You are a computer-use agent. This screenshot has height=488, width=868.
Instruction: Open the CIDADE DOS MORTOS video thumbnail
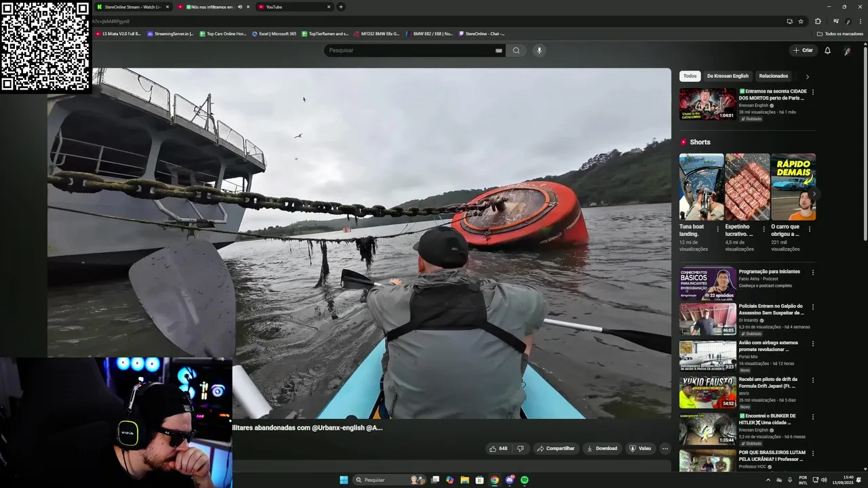pyautogui.click(x=708, y=104)
